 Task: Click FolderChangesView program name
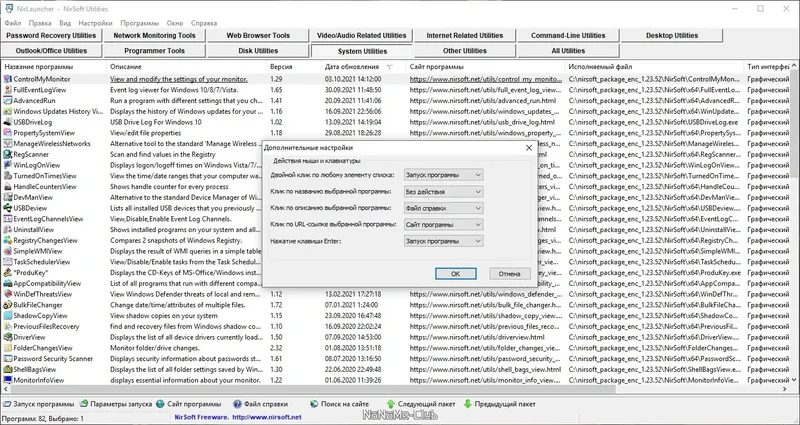tap(43, 348)
